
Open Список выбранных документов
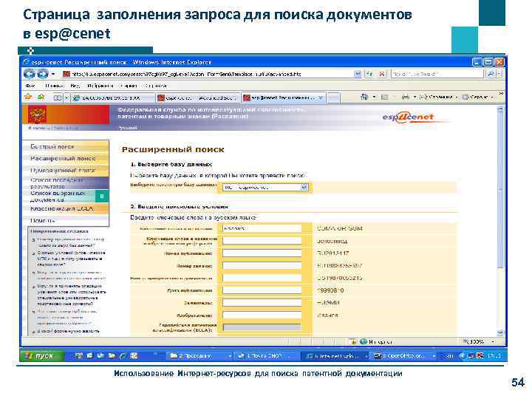coord(59,196)
